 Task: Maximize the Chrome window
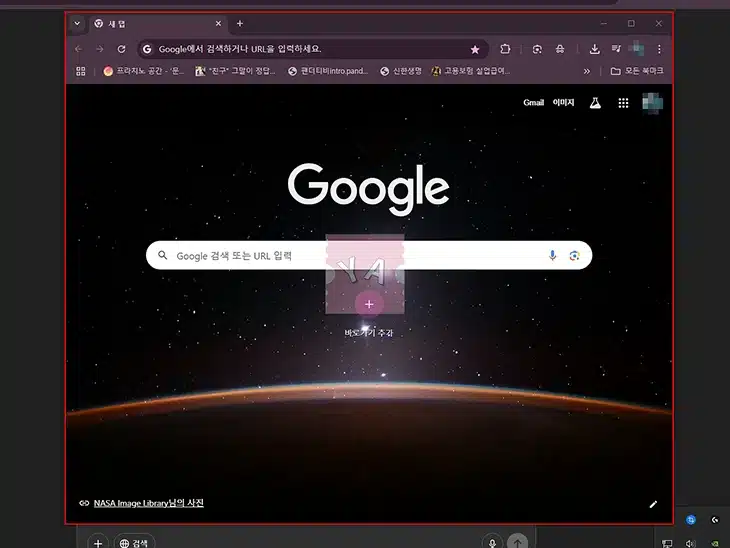click(x=631, y=23)
